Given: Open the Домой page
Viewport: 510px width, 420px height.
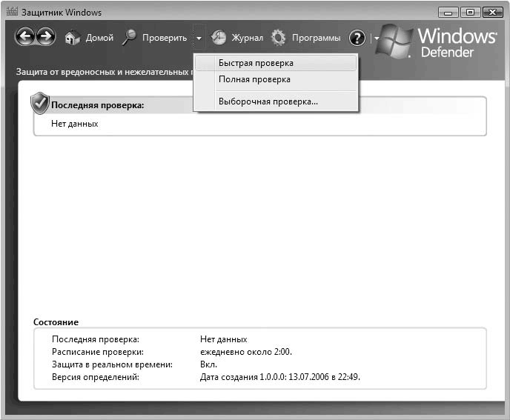Looking at the screenshot, I should click(99, 38).
